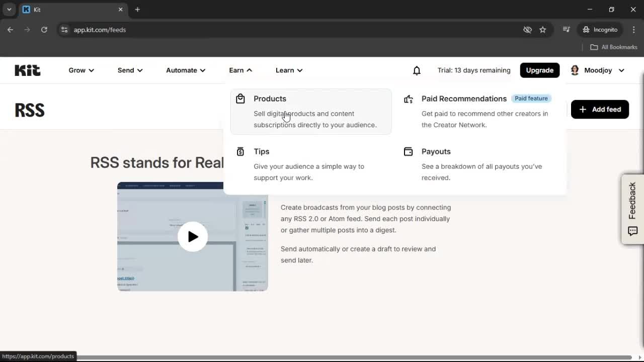Select Payouts from the Earn menu
644x362 pixels.
click(436, 151)
